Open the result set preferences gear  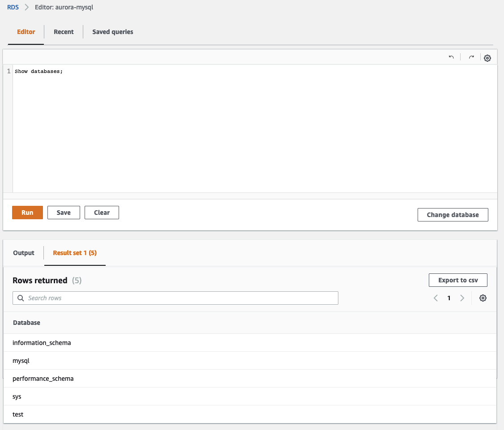pos(483,298)
